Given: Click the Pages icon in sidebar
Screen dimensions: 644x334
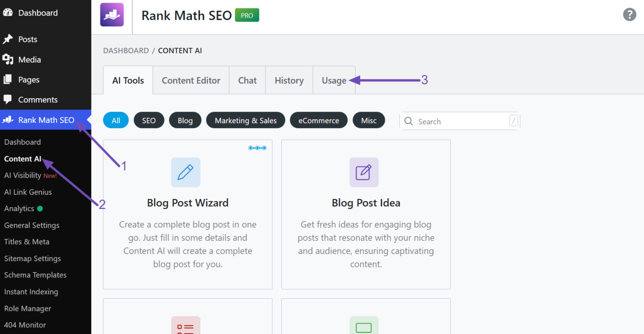Looking at the screenshot, I should (8, 80).
